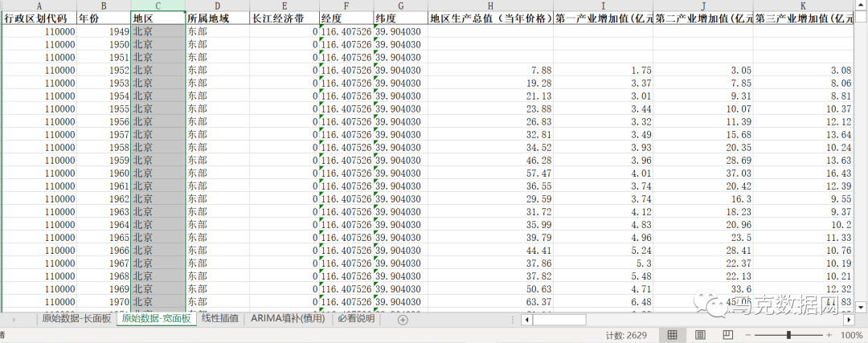The width and height of the screenshot is (868, 343).
Task: Select column B header
Action: (x=104, y=6)
